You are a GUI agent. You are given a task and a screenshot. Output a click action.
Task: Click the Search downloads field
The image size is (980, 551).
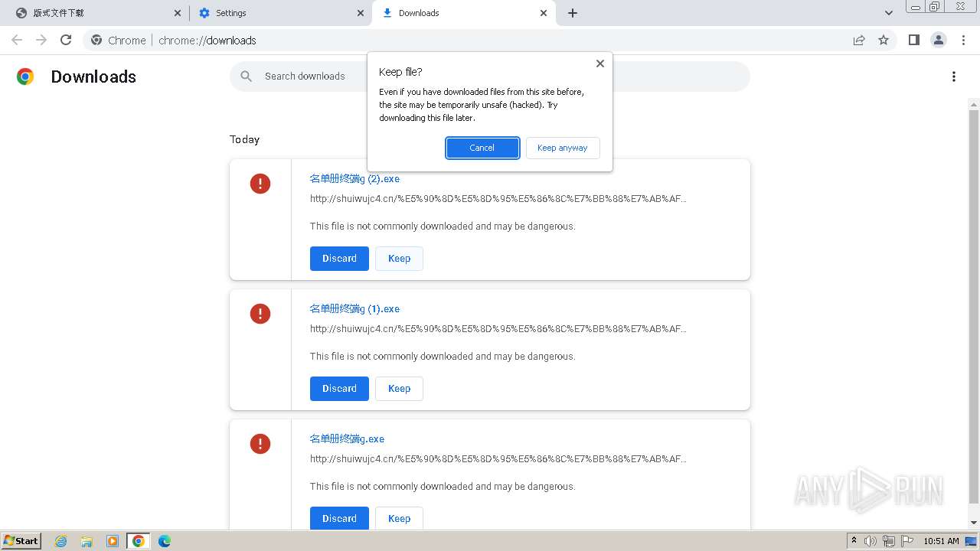pyautogui.click(x=490, y=77)
